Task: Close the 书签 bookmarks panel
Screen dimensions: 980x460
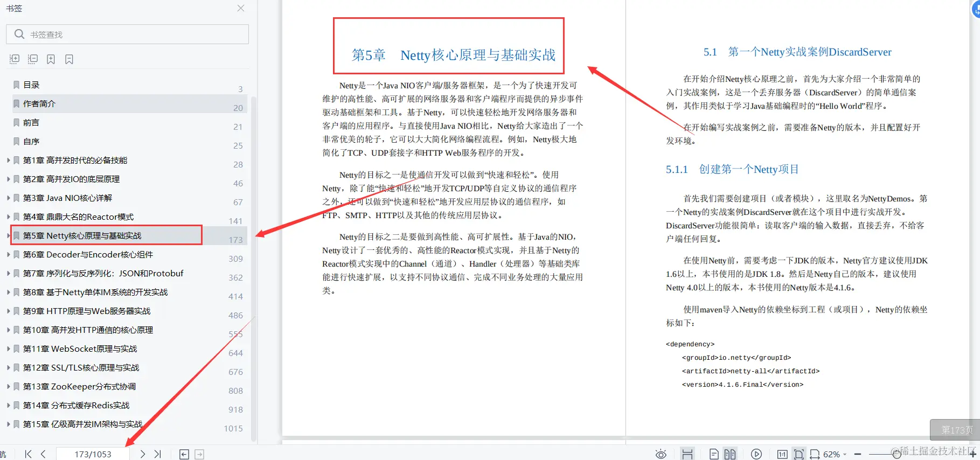Action: [x=241, y=8]
